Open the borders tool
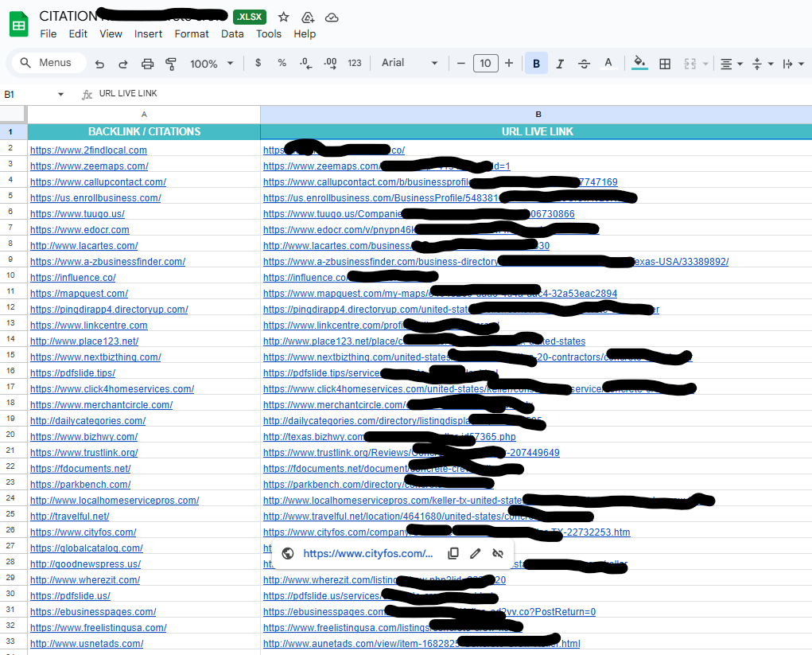The width and height of the screenshot is (812, 655). pos(665,64)
